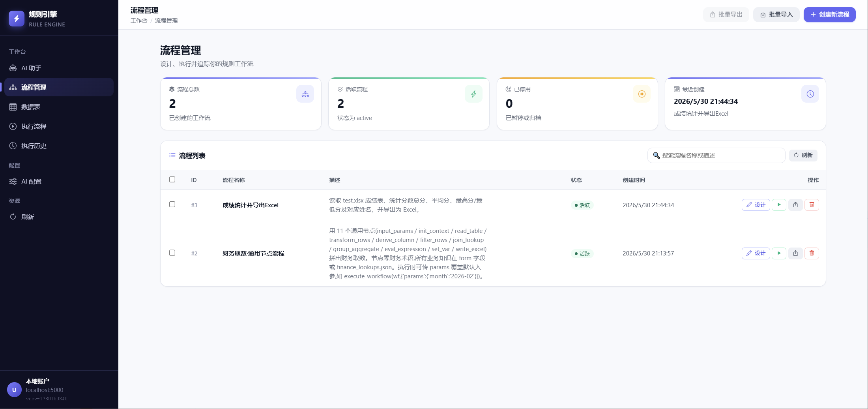Open AI 助手 in the sidebar
The height and width of the screenshot is (409, 868).
click(x=59, y=68)
